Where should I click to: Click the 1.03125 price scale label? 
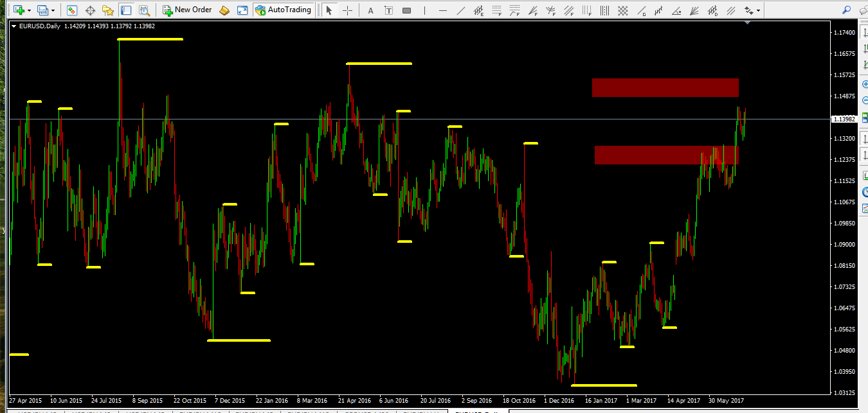(x=844, y=392)
